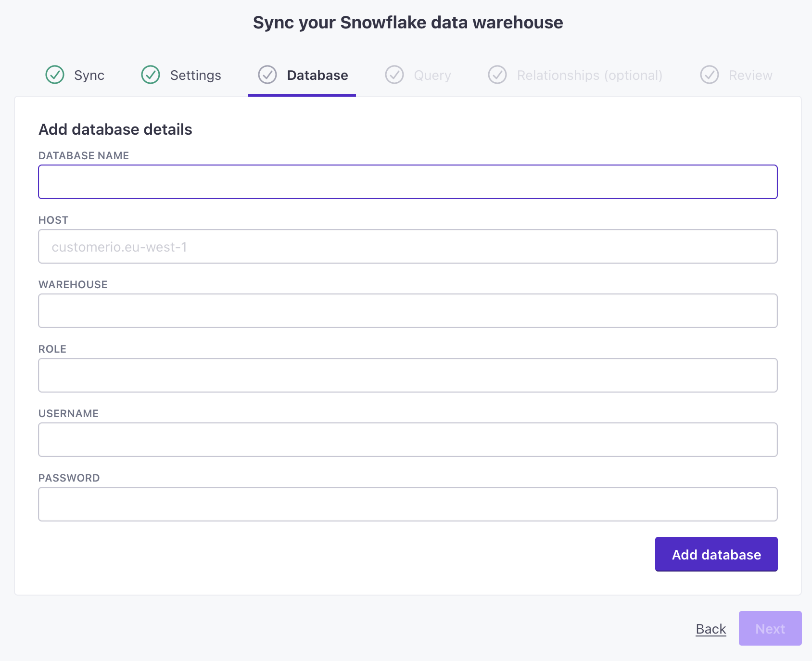Click the Next button
This screenshot has height=661, width=812.
(770, 628)
